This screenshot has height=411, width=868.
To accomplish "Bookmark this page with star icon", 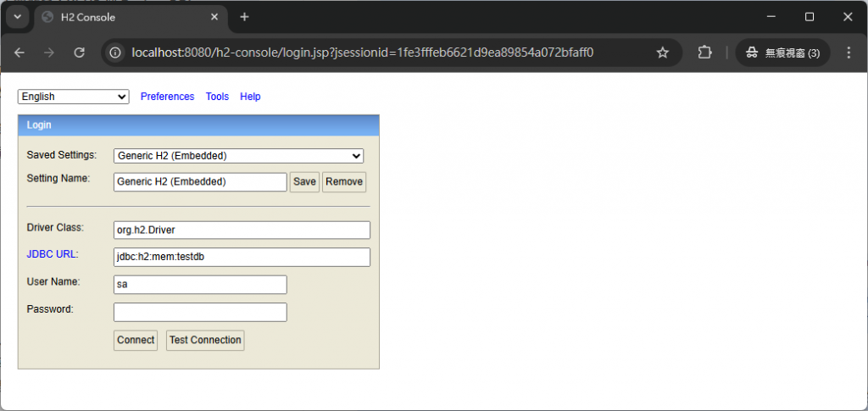I will click(x=662, y=53).
